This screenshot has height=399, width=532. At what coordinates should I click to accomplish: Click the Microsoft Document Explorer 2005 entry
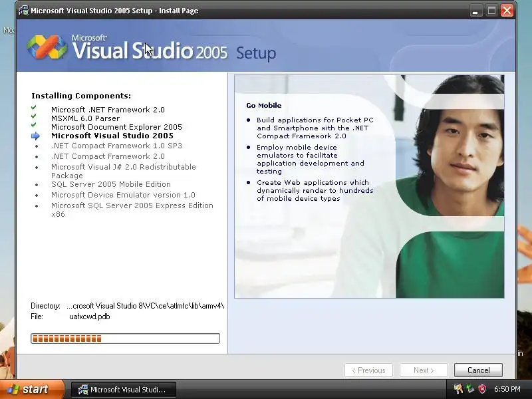[x=117, y=127]
